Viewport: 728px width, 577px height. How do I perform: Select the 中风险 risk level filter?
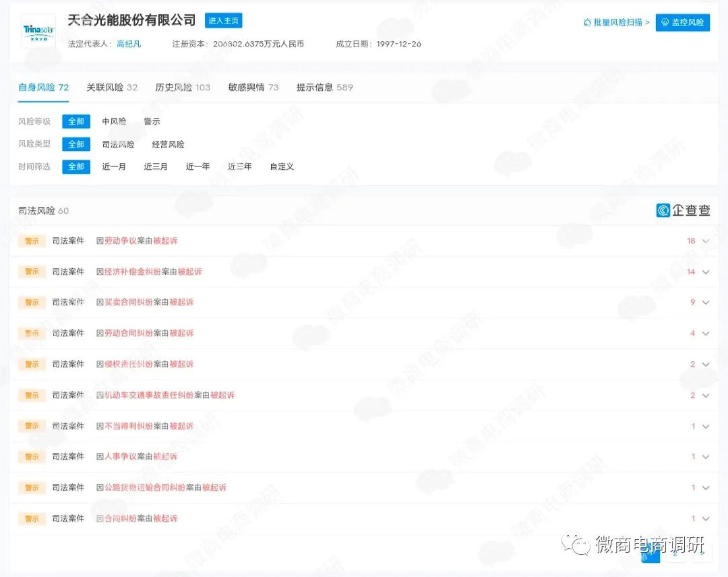(115, 121)
